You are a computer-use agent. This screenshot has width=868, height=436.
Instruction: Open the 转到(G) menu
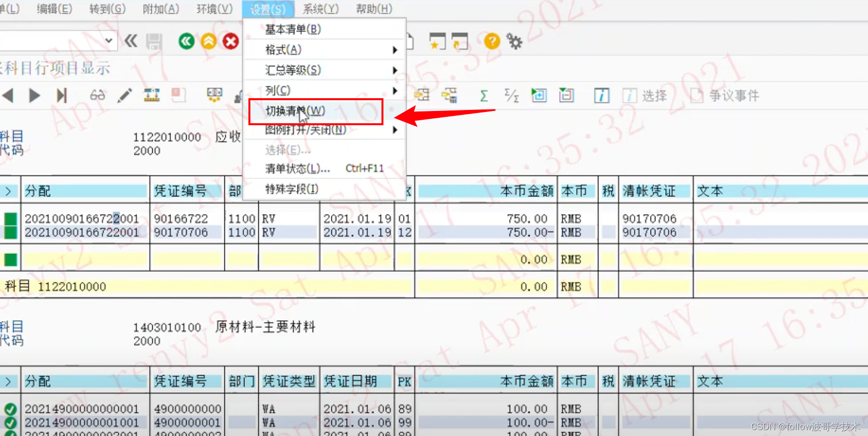click(x=108, y=9)
